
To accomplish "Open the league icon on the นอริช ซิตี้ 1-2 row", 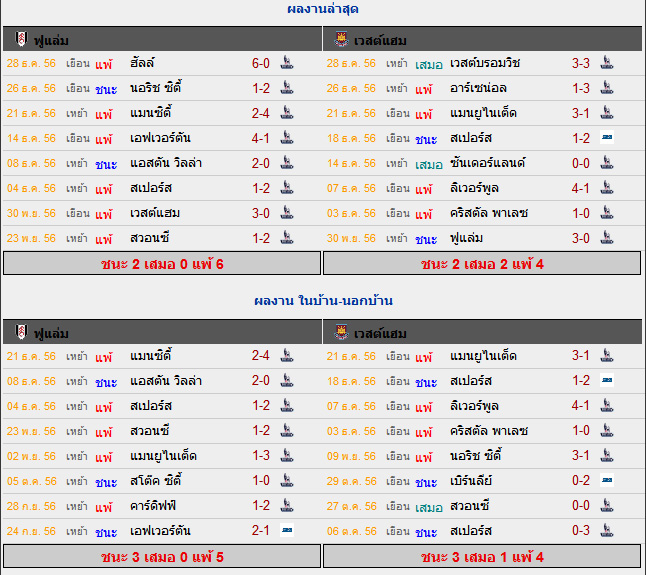I will pos(287,88).
